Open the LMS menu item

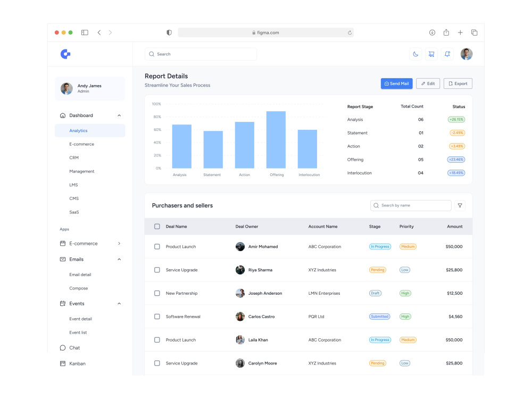[x=73, y=185]
